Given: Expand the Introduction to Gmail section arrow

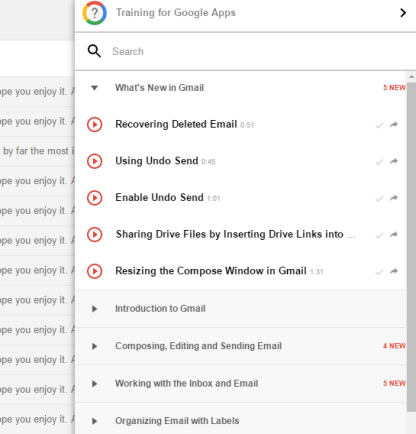Looking at the screenshot, I should point(95,309).
